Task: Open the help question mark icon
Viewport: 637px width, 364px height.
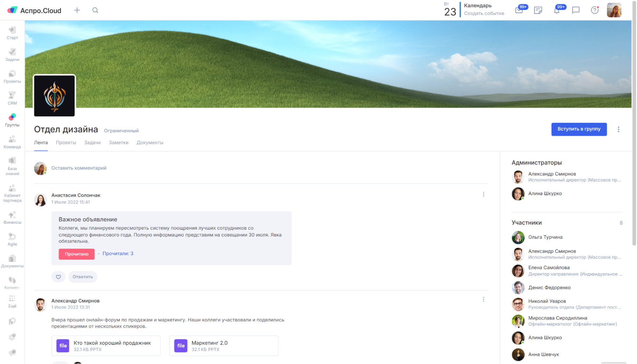Action: pos(594,11)
